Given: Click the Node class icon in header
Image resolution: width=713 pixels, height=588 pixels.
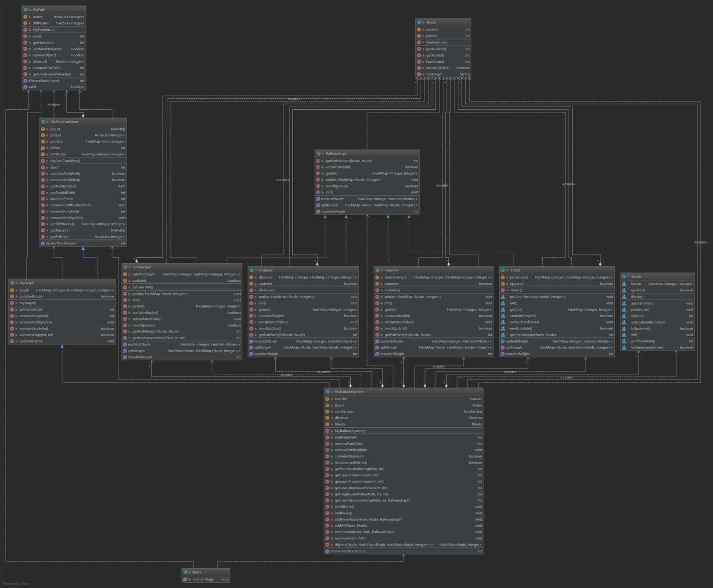Looking at the screenshot, I should pos(419,22).
